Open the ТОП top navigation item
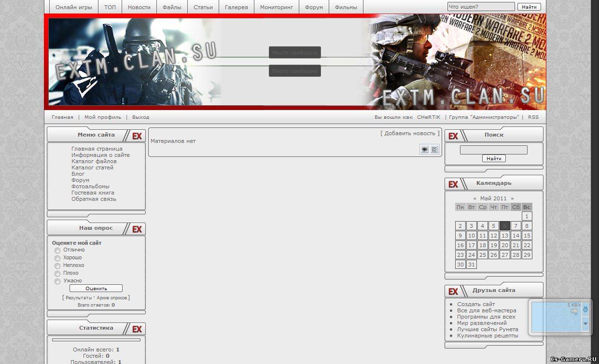Viewport: 599px width, 364px height. click(x=110, y=7)
